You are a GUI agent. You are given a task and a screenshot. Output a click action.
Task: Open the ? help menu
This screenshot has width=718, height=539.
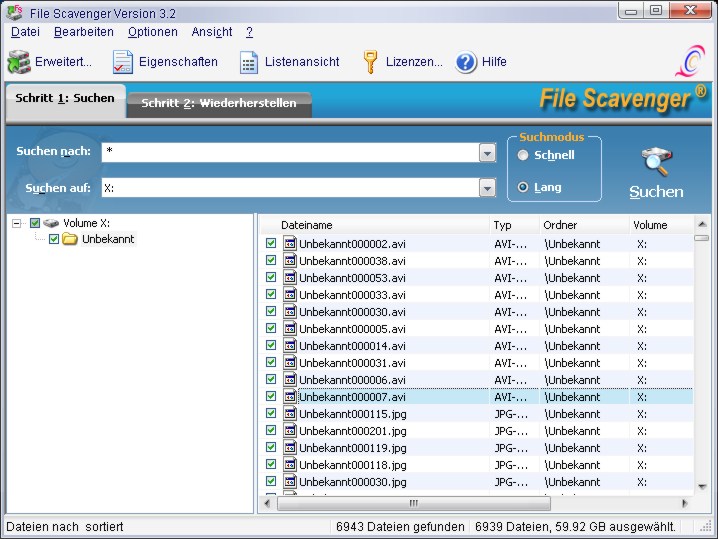click(x=249, y=32)
